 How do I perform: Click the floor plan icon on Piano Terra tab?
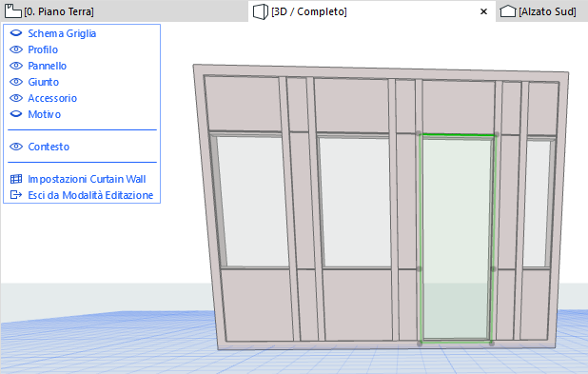(12, 10)
